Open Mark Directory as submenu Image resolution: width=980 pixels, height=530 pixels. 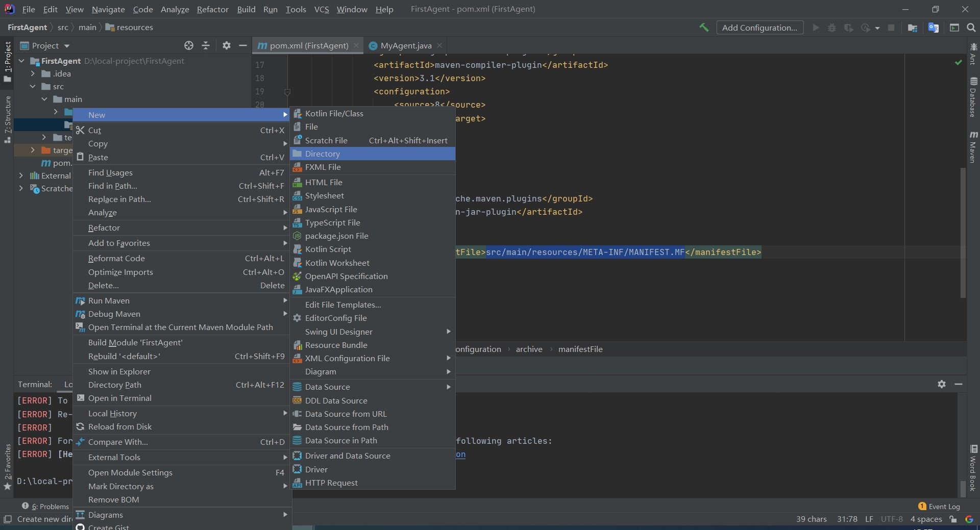click(x=181, y=486)
